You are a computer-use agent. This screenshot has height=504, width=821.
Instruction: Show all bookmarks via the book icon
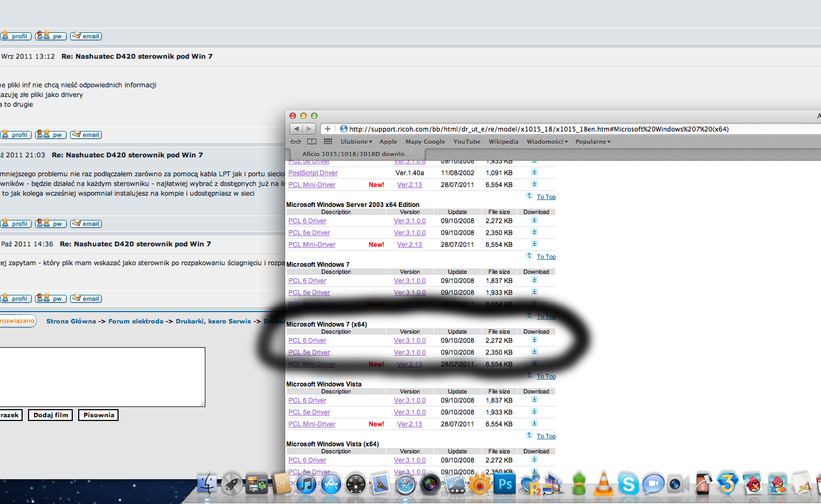coord(312,142)
